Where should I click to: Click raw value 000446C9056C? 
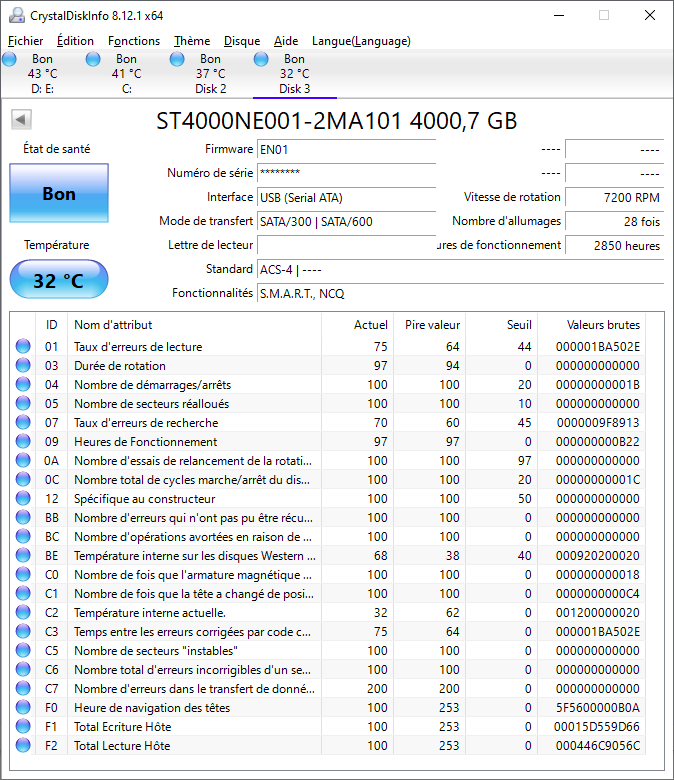pos(597,746)
